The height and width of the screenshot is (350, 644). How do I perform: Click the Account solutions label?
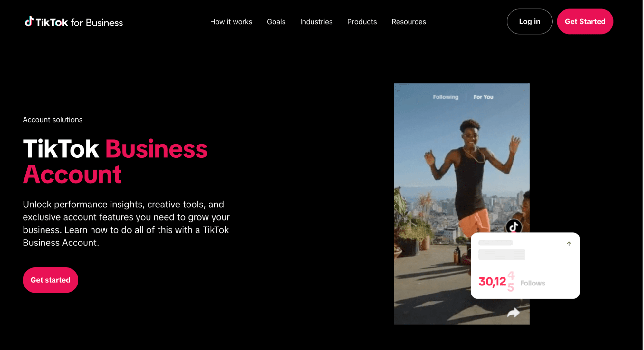tap(53, 120)
